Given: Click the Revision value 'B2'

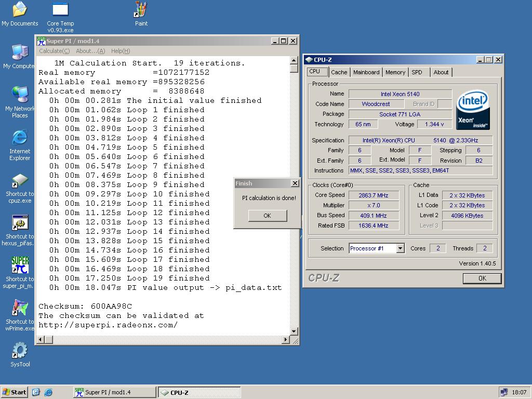Looking at the screenshot, I should coord(478,161).
